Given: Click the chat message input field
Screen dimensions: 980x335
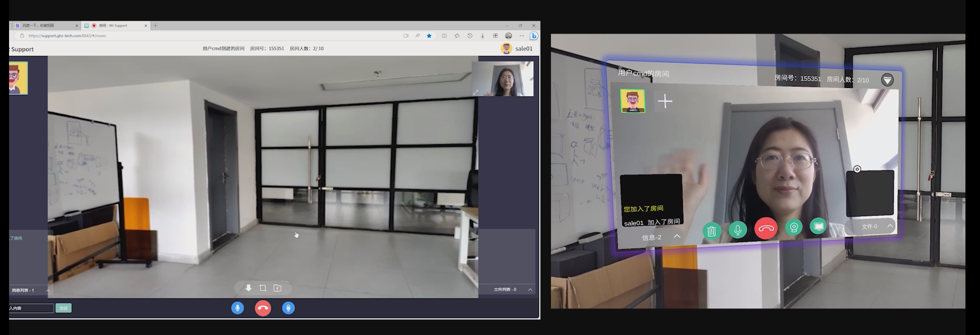Looking at the screenshot, I should point(31,308).
